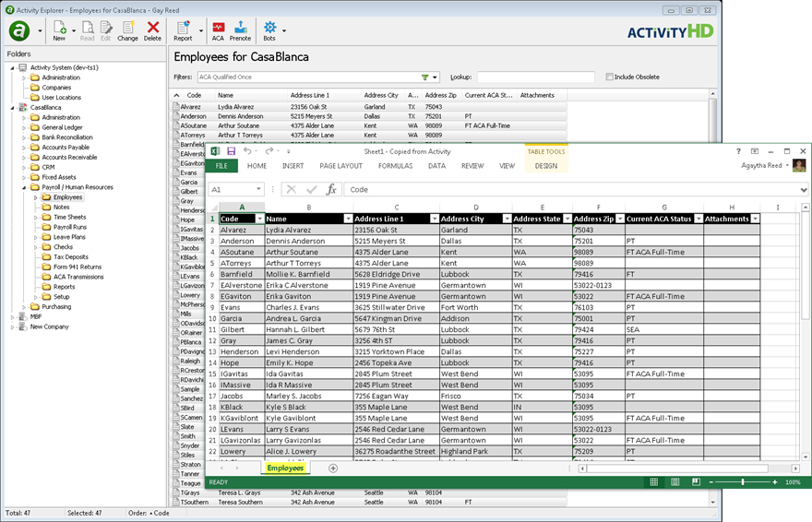Open Current ACA Status filter dropdown
Viewport: 812px width, 522px height.
coord(699,219)
